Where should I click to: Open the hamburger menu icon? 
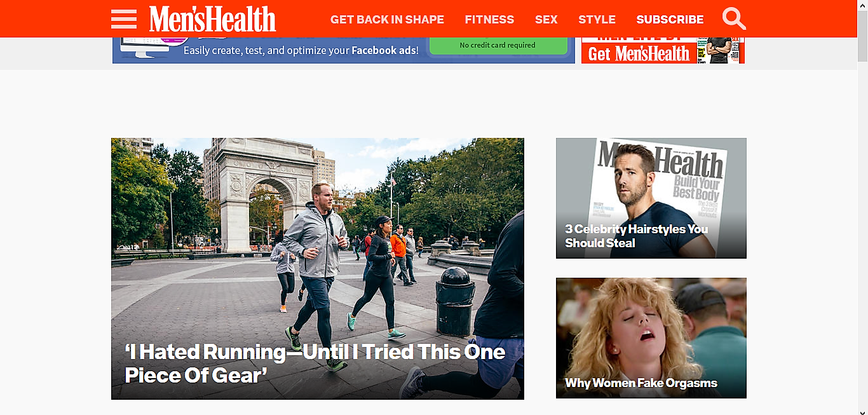point(124,19)
